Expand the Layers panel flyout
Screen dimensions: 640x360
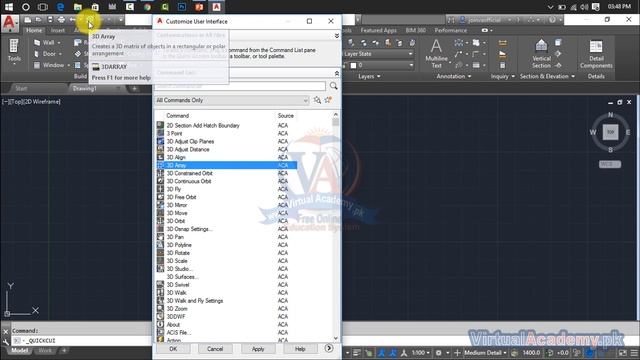click(x=369, y=76)
